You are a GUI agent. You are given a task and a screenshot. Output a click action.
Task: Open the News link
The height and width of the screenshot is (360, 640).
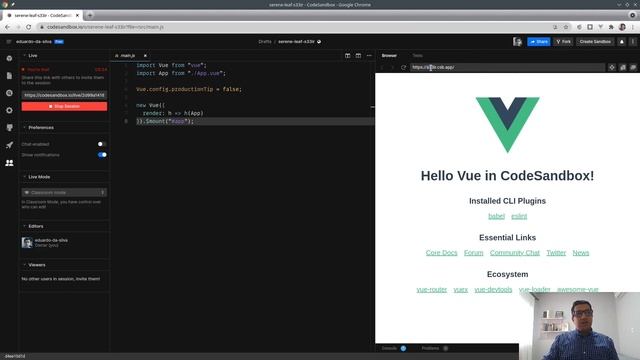tap(580, 253)
